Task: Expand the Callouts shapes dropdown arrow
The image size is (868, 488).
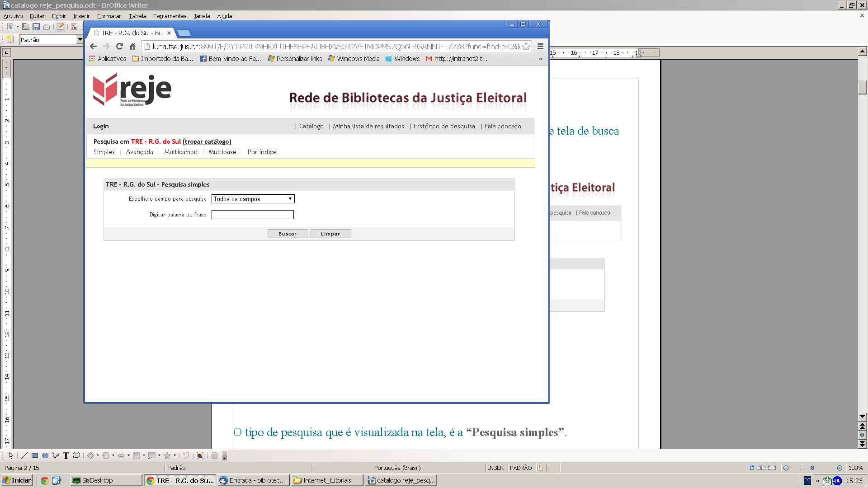Action: tap(159, 455)
